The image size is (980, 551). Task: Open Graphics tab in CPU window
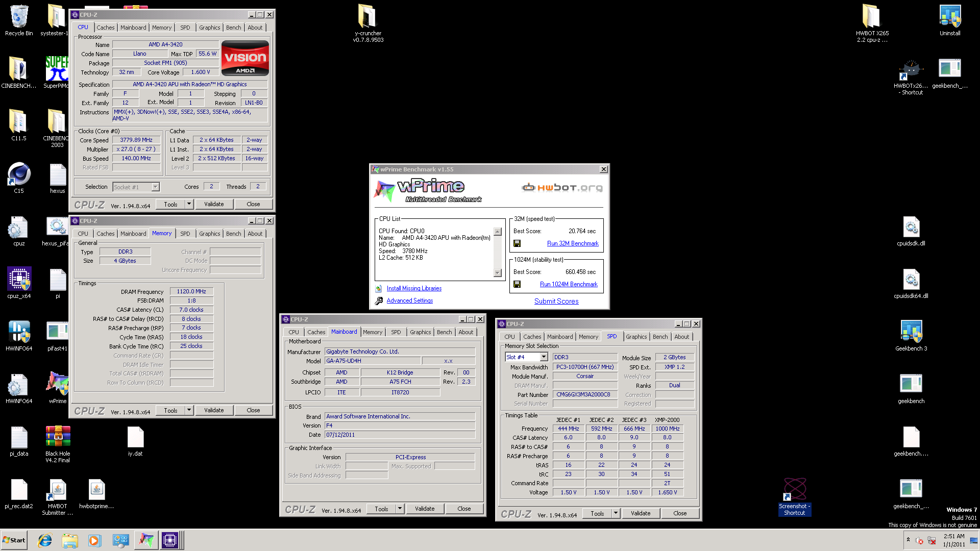coord(210,28)
